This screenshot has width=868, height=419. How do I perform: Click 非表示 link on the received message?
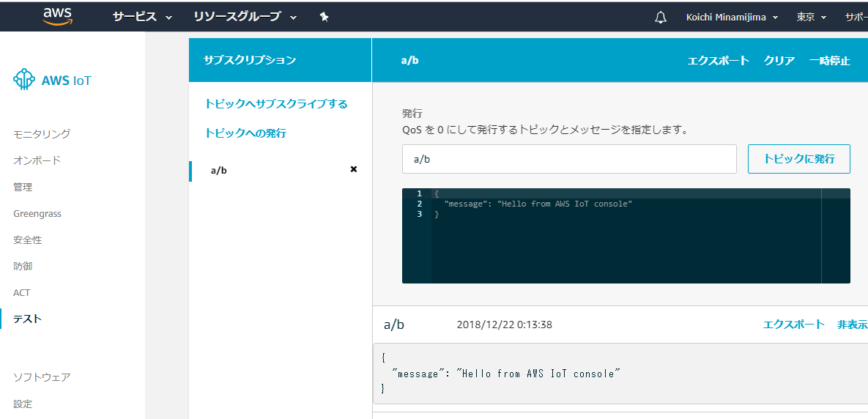[853, 325]
